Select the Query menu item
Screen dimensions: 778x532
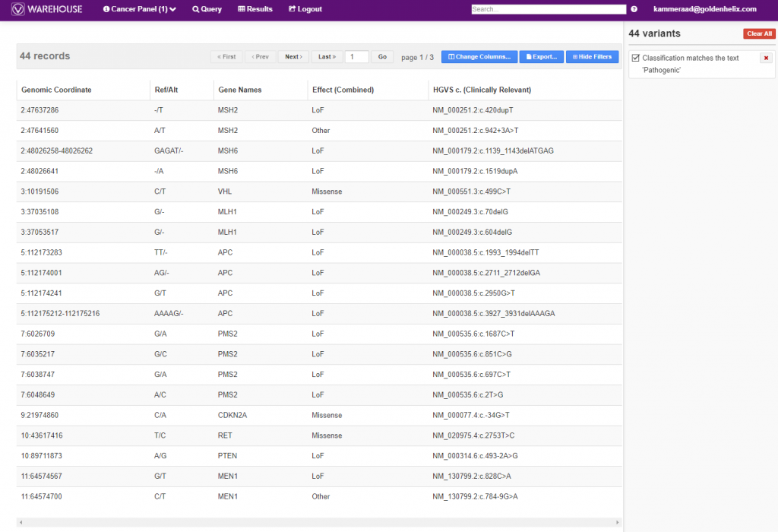coord(207,10)
